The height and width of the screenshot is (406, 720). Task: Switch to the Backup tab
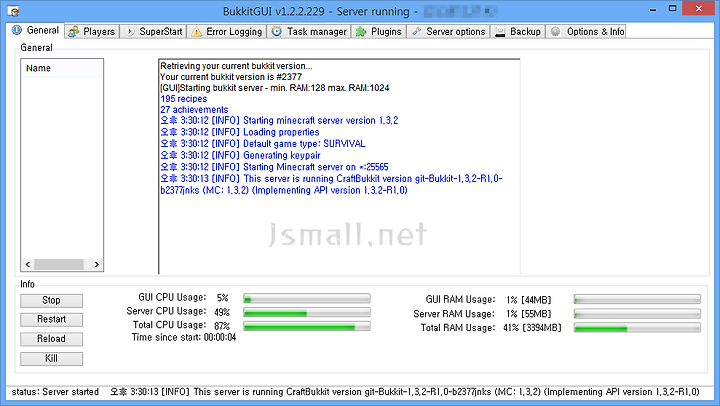[518, 32]
